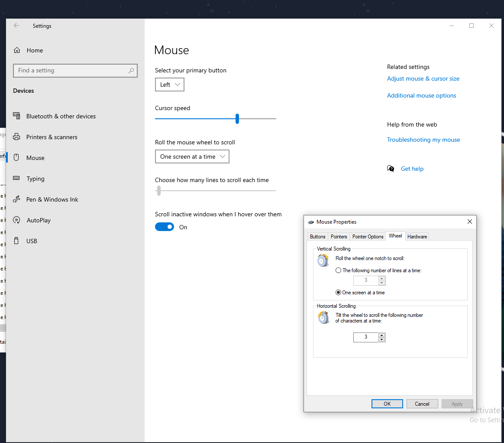Click the Find a setting search box

(x=75, y=71)
